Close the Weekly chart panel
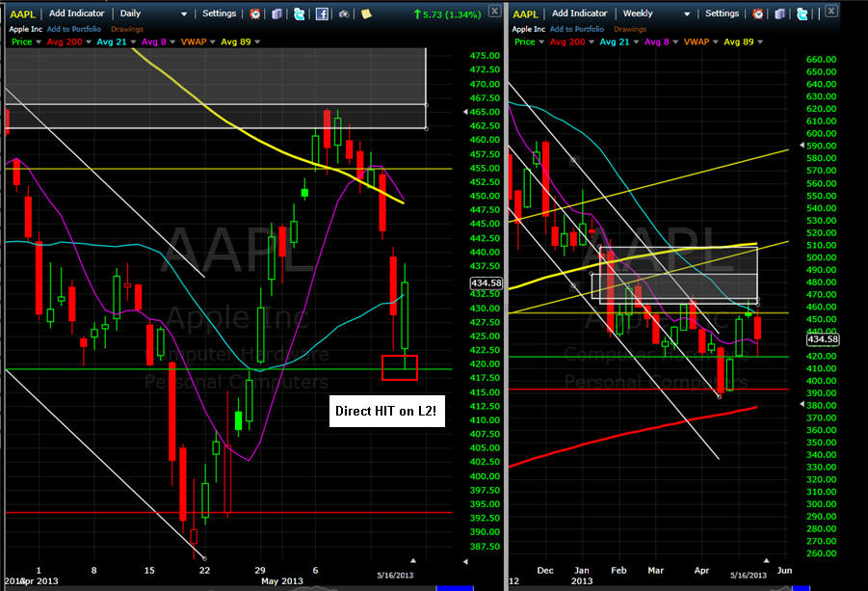Viewport: 868px width, 591px height. coord(831,11)
